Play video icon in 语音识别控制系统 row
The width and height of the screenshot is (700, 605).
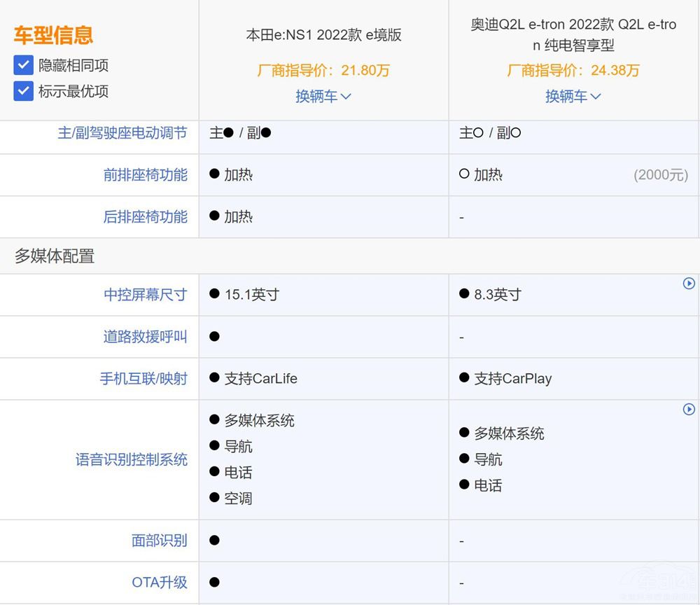click(x=689, y=410)
